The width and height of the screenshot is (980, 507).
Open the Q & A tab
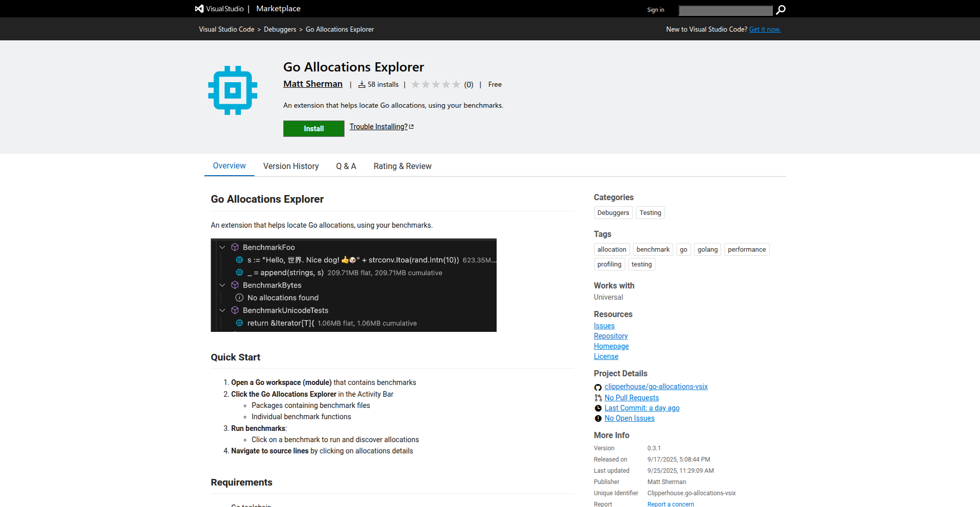coord(346,166)
